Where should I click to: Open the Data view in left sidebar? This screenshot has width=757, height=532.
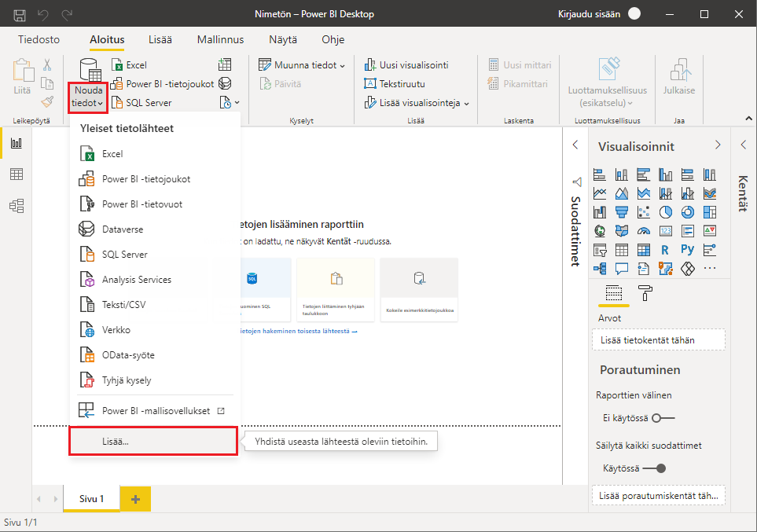[16, 174]
